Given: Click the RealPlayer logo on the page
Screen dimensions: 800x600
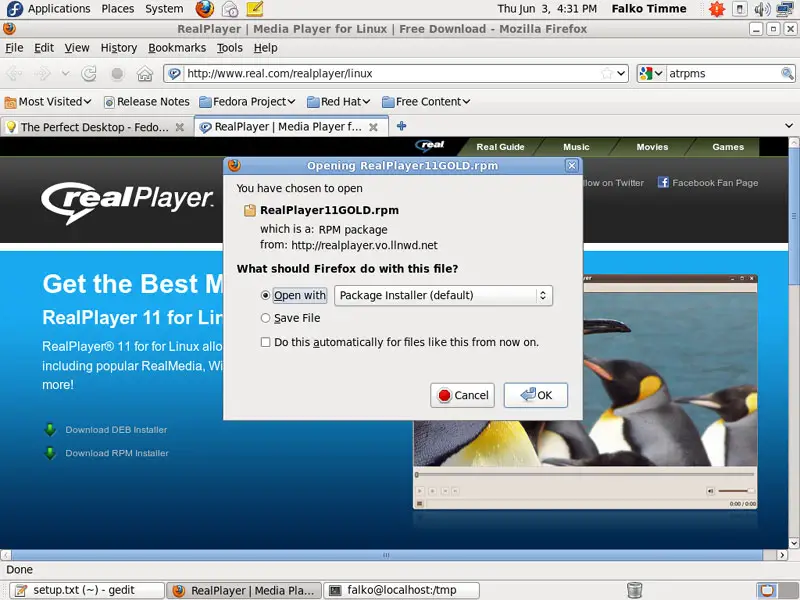Looking at the screenshot, I should coord(127,202).
